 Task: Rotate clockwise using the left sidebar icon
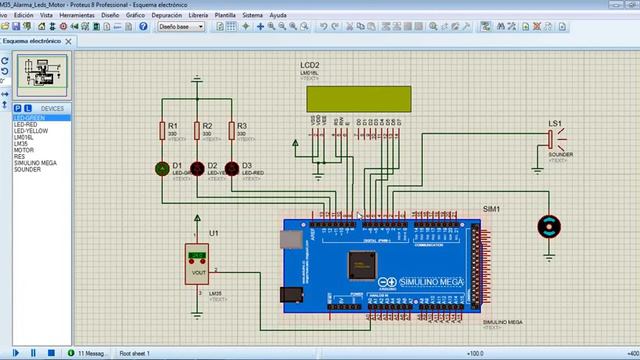(5, 61)
